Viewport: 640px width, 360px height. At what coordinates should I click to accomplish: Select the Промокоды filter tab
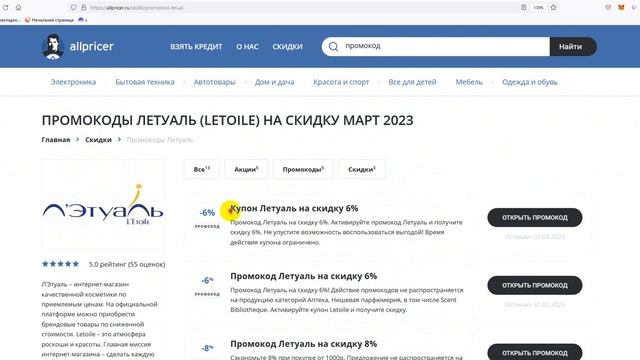point(303,169)
